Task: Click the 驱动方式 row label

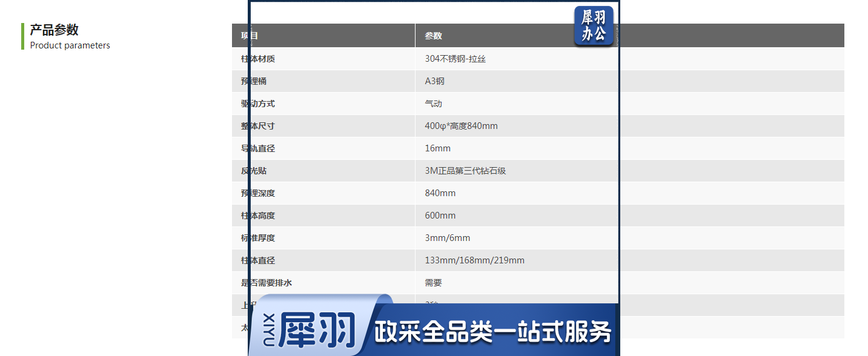Action: pos(258,104)
